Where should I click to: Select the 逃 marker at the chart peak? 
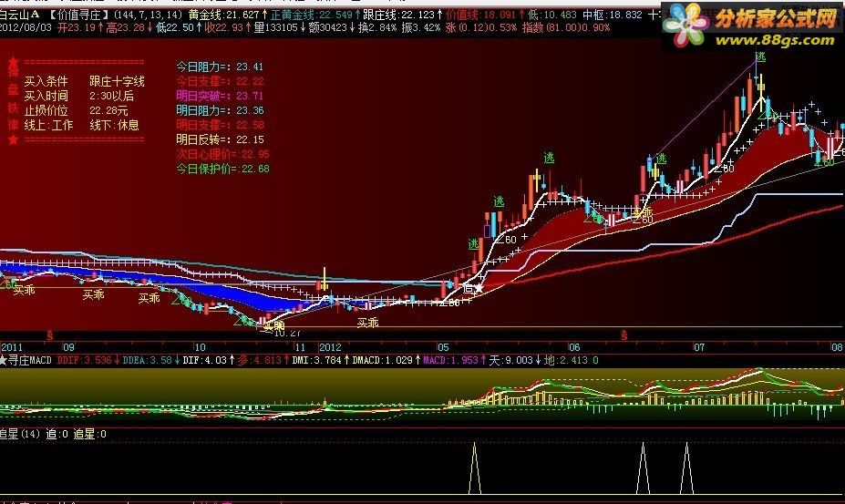click(760, 57)
